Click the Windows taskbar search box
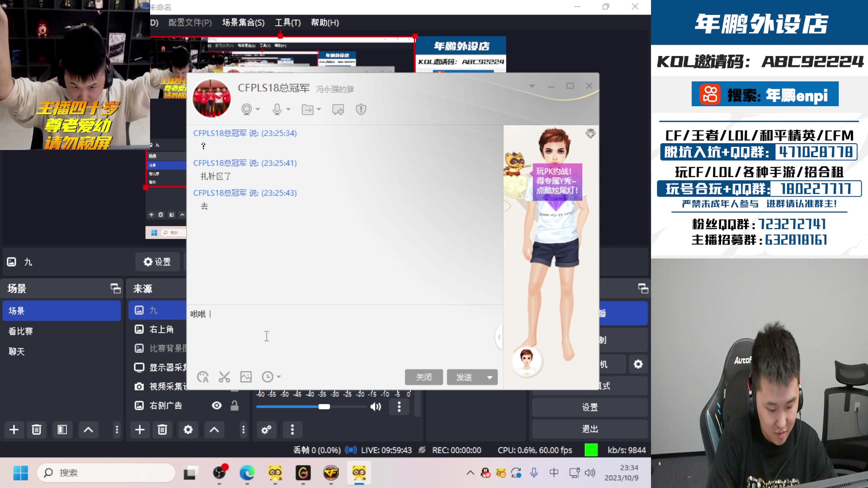The image size is (868, 488). coord(106,473)
